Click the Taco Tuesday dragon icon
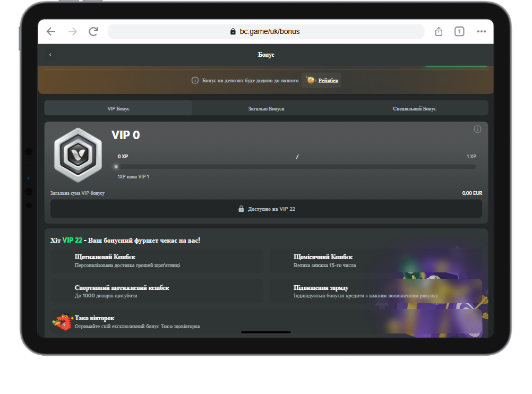This screenshot has width=532, height=394. (x=62, y=322)
